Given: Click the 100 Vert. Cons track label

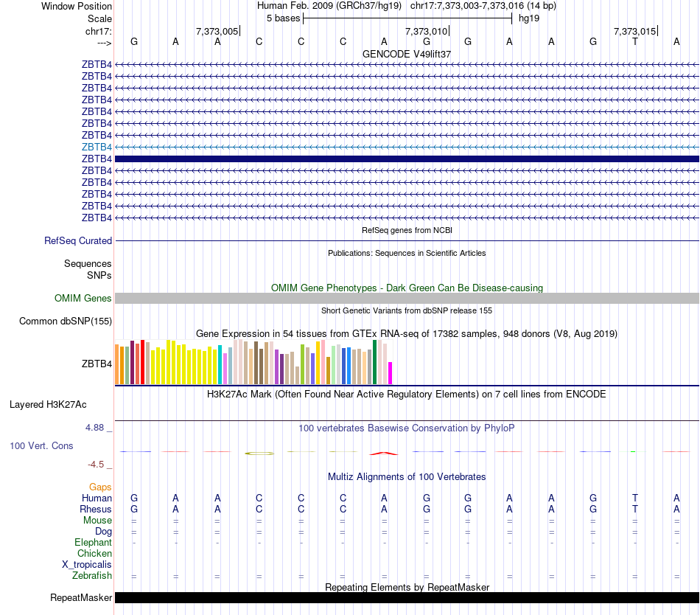Looking at the screenshot, I should tap(41, 445).
